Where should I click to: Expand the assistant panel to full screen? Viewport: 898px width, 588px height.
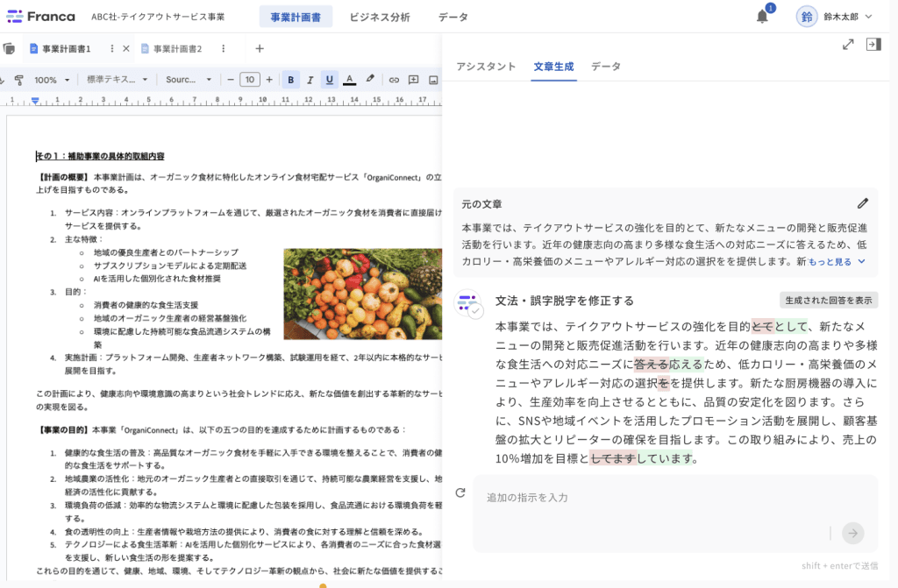click(x=848, y=44)
